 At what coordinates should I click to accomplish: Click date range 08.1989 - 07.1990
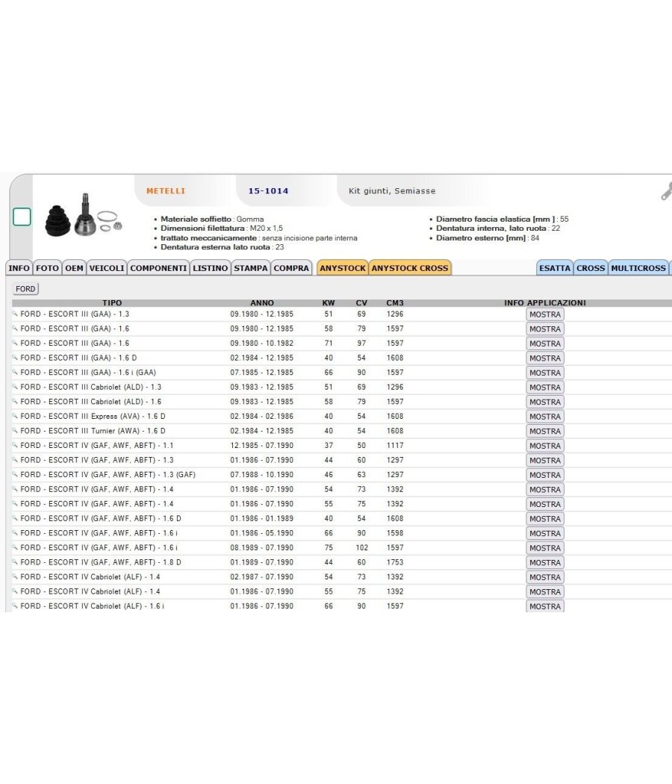coord(262,547)
